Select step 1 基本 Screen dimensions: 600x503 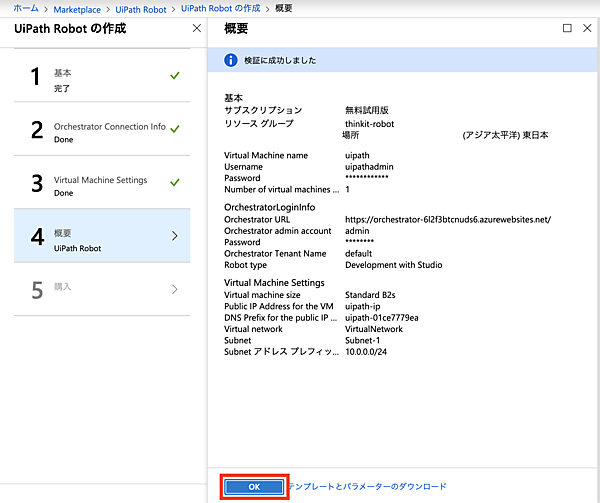tap(102, 80)
